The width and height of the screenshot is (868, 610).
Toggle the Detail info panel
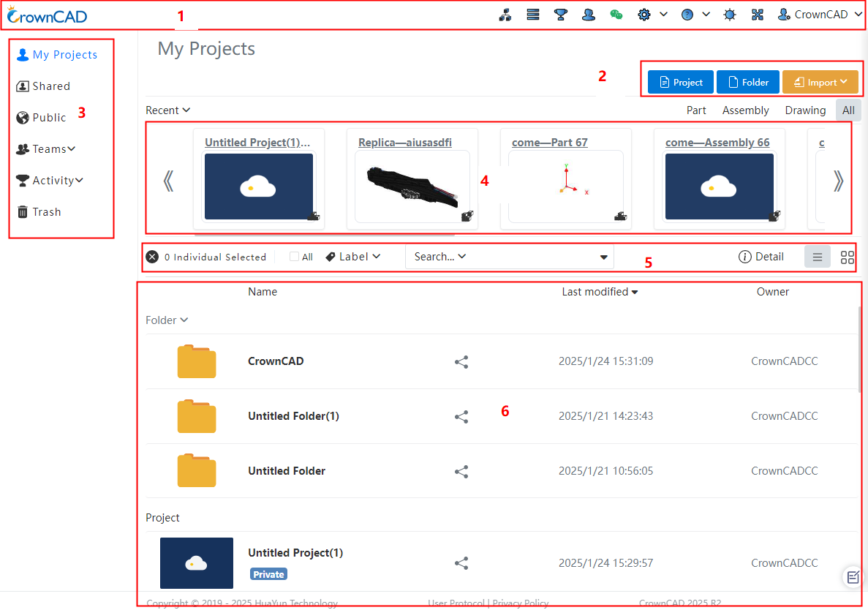tap(761, 257)
